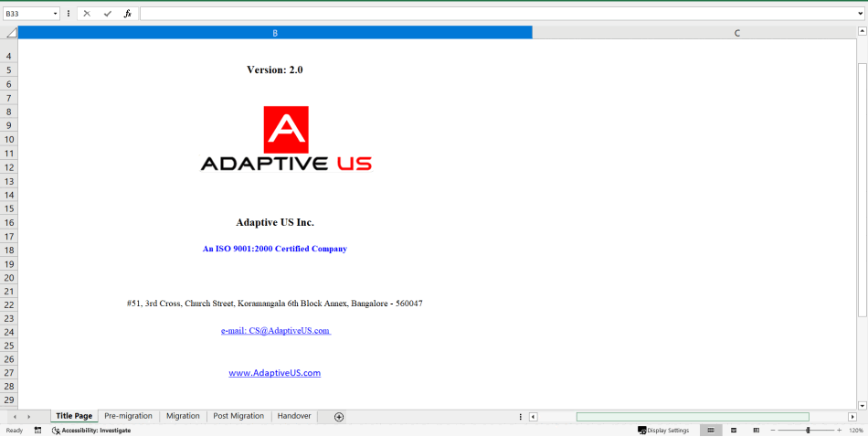Open the Pre-migration sheet tab

128,416
